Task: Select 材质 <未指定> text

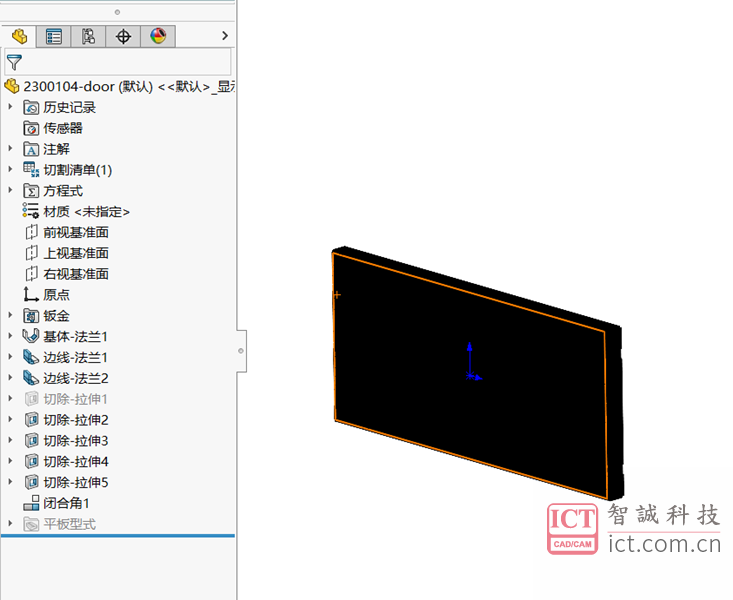Action: tap(86, 212)
